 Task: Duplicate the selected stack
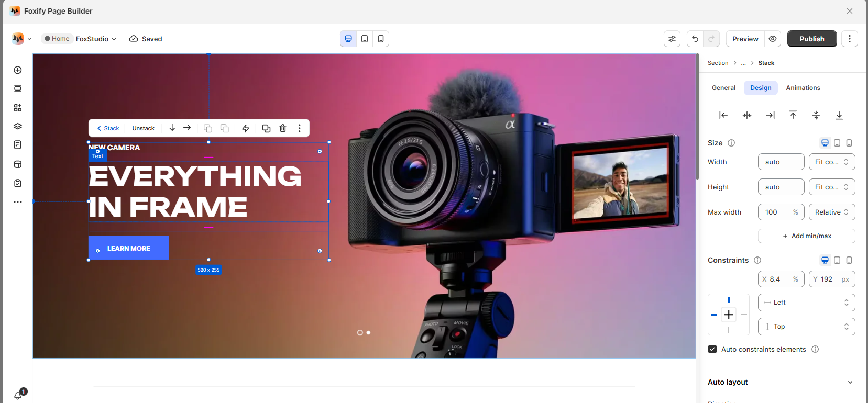[x=266, y=128]
